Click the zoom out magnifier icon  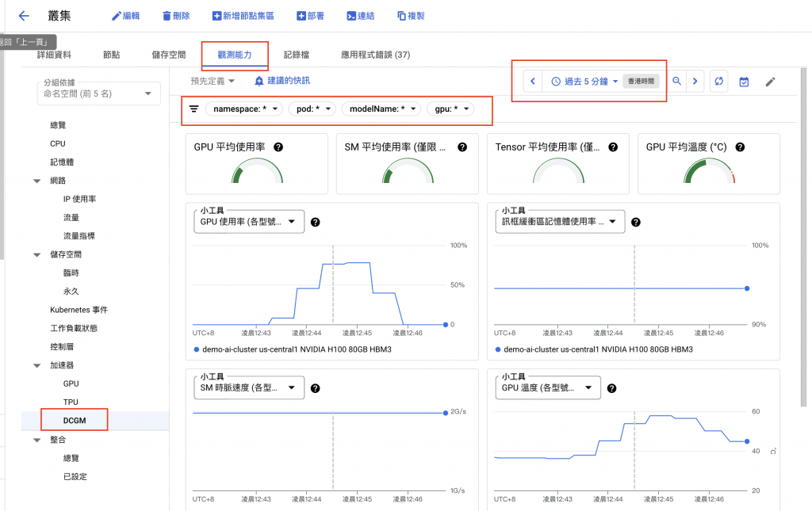(676, 81)
